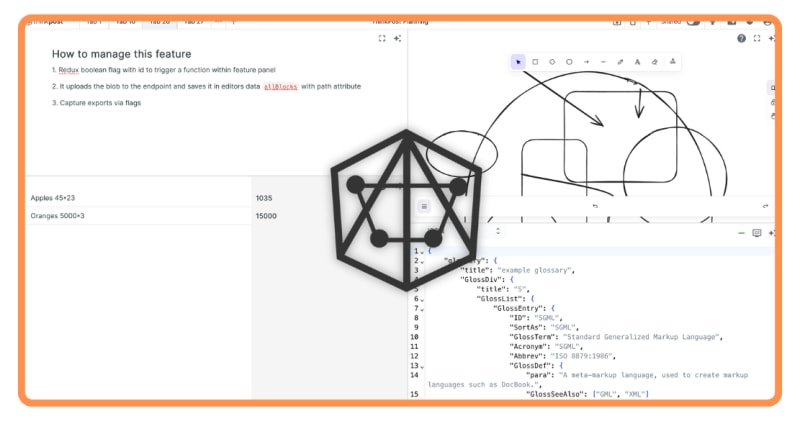
Task: Select the text tool in whiteboard toolbar
Action: click(x=637, y=62)
